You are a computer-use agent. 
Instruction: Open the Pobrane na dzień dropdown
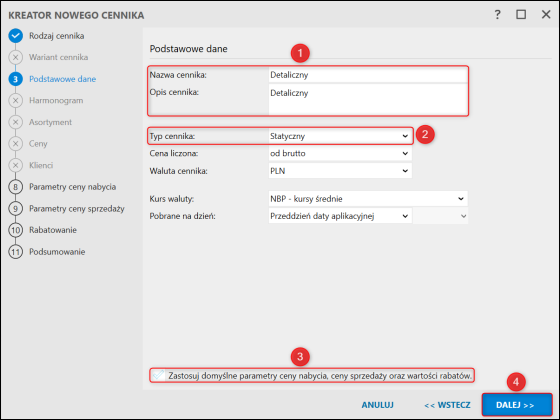[340, 216]
